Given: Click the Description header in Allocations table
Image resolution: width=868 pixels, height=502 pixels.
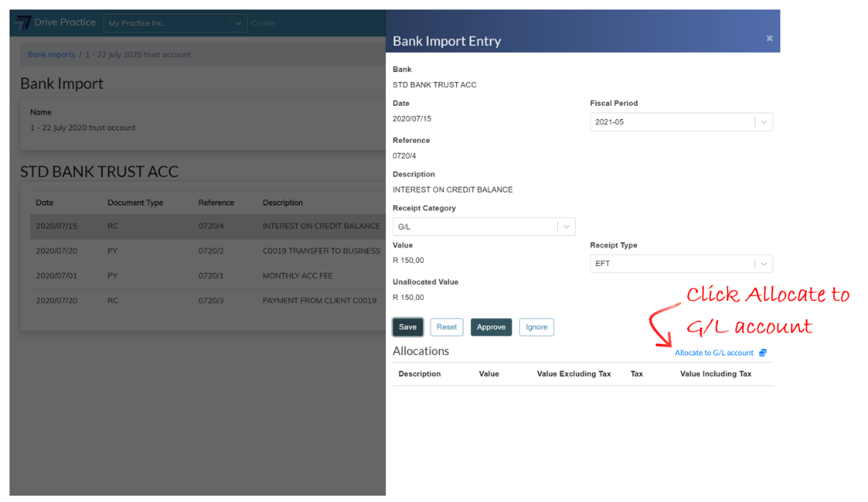Looking at the screenshot, I should tap(420, 374).
